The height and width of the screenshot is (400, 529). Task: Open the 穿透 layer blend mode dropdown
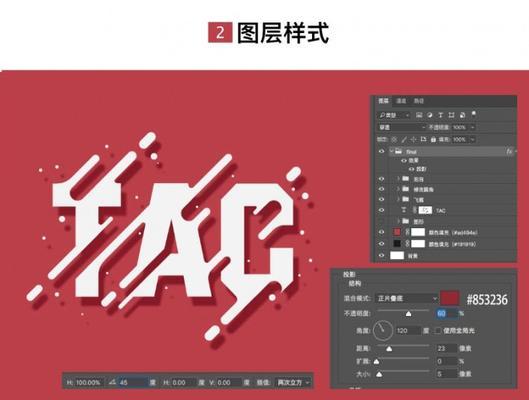402,127
